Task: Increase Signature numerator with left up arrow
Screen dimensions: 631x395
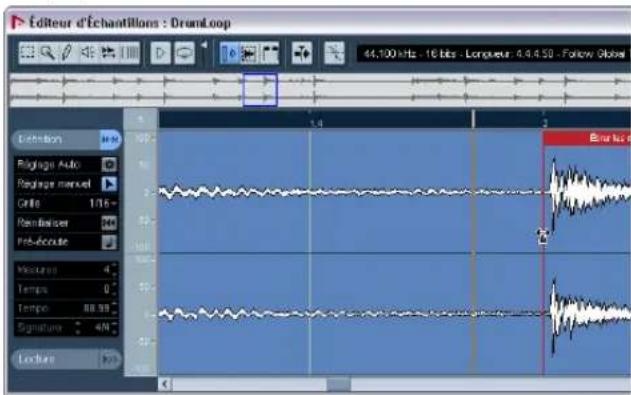Action: [x=78, y=324]
